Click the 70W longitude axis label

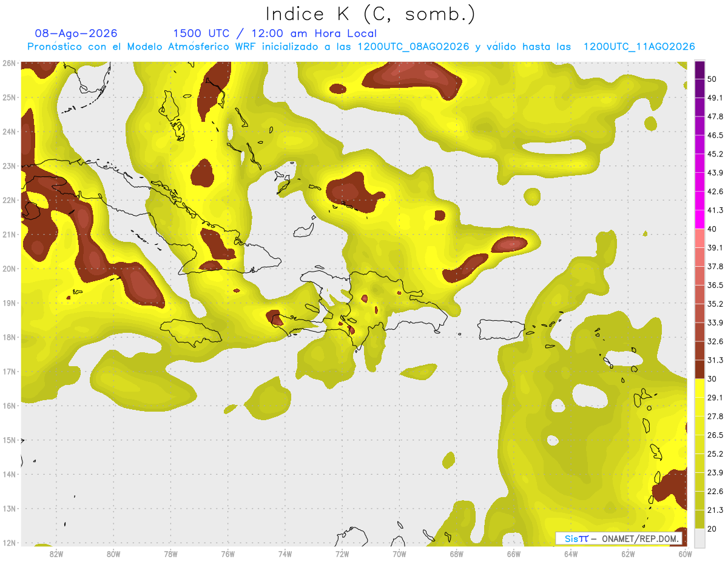pos(399,554)
